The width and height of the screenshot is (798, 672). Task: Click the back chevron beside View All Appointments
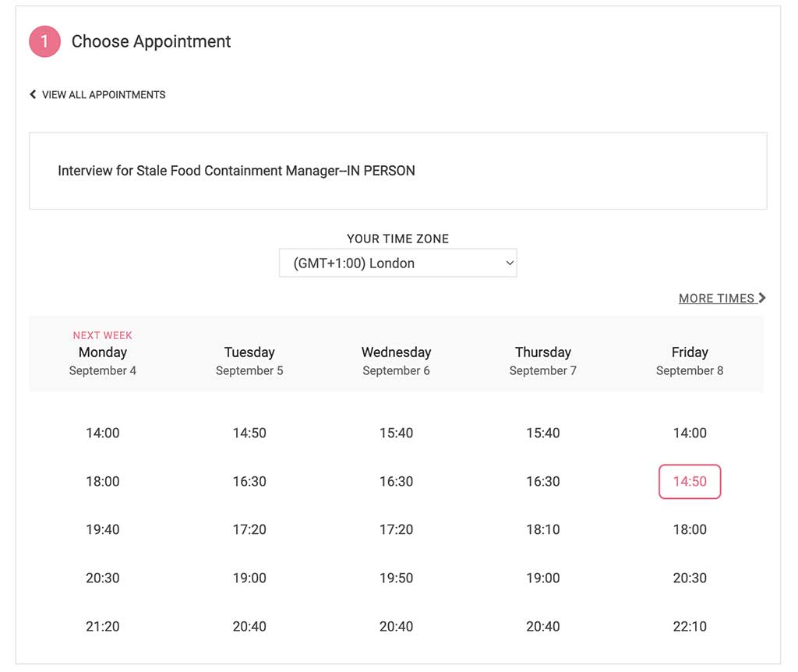33,94
